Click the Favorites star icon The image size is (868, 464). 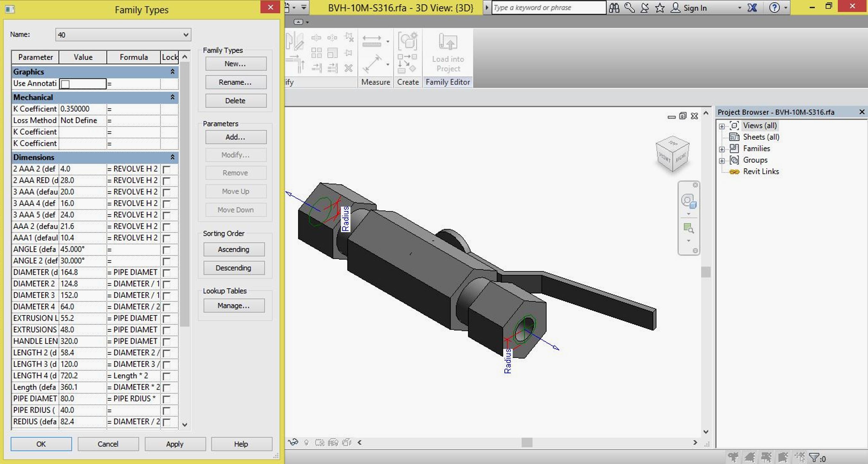tap(660, 8)
